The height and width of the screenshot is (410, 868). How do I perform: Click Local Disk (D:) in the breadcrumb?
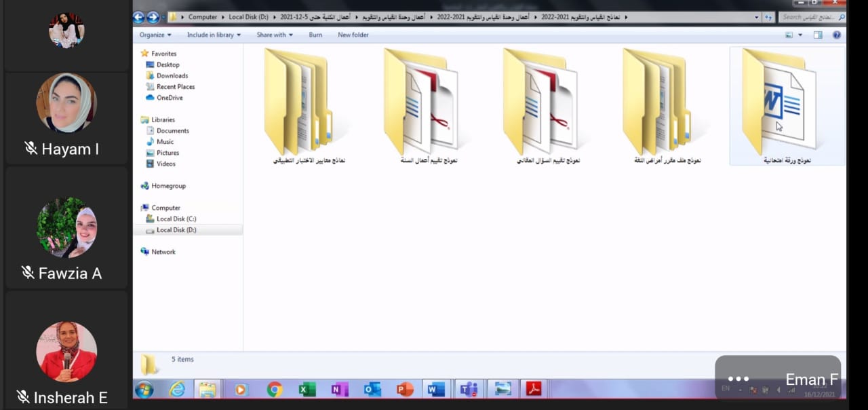coord(250,17)
